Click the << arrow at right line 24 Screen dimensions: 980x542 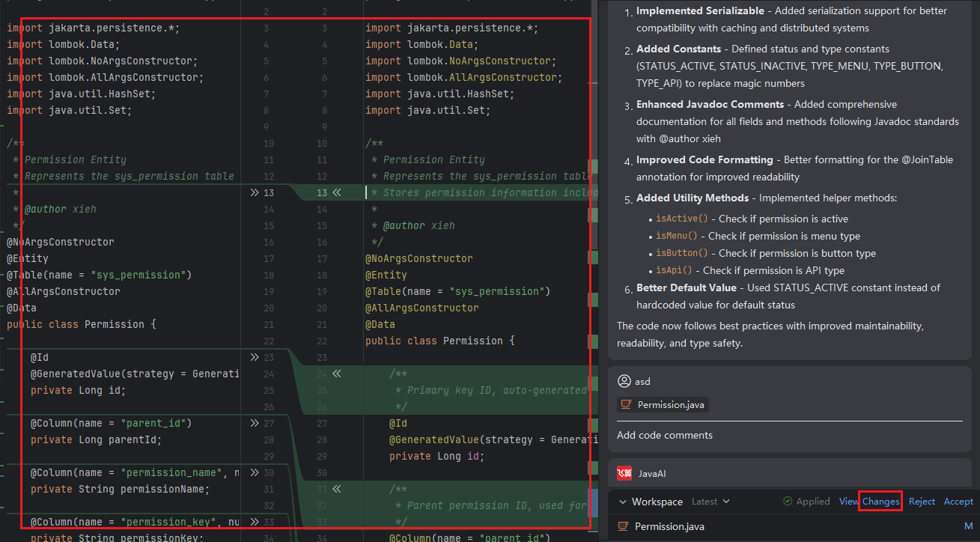click(336, 374)
